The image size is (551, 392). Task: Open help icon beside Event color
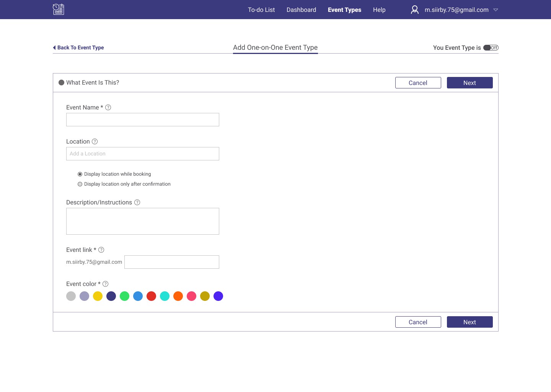106,284
